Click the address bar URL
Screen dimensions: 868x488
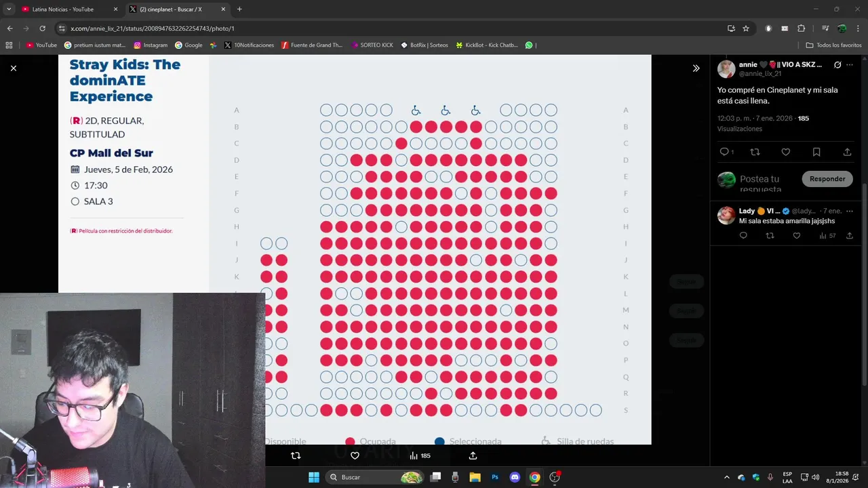(x=153, y=28)
